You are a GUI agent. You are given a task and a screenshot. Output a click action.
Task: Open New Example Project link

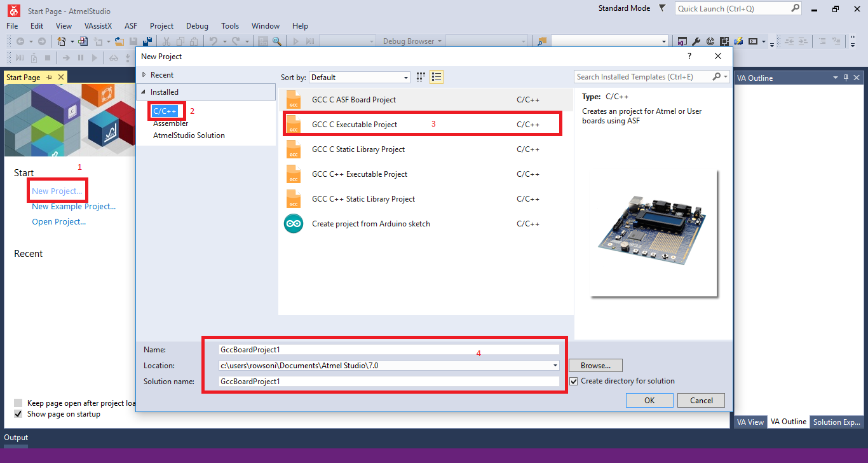click(x=74, y=206)
